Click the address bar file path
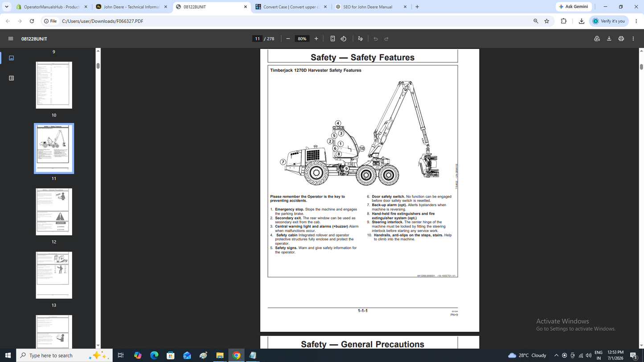Image resolution: width=644 pixels, height=362 pixels. tap(103, 21)
